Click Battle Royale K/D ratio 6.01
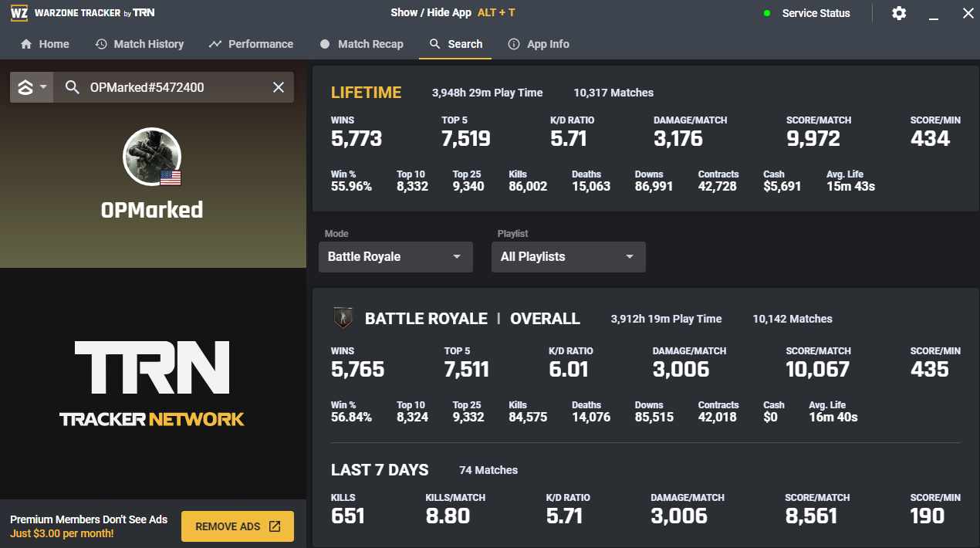The image size is (980, 548). 569,370
